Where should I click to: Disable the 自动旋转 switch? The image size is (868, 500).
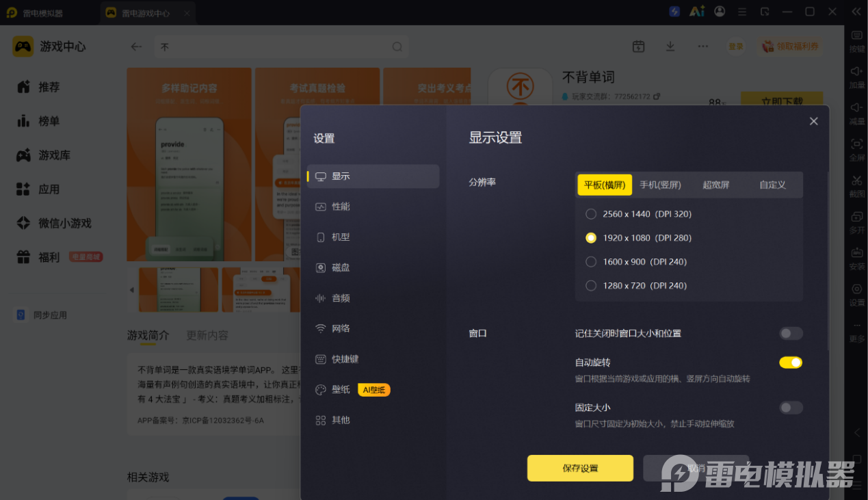(x=791, y=363)
